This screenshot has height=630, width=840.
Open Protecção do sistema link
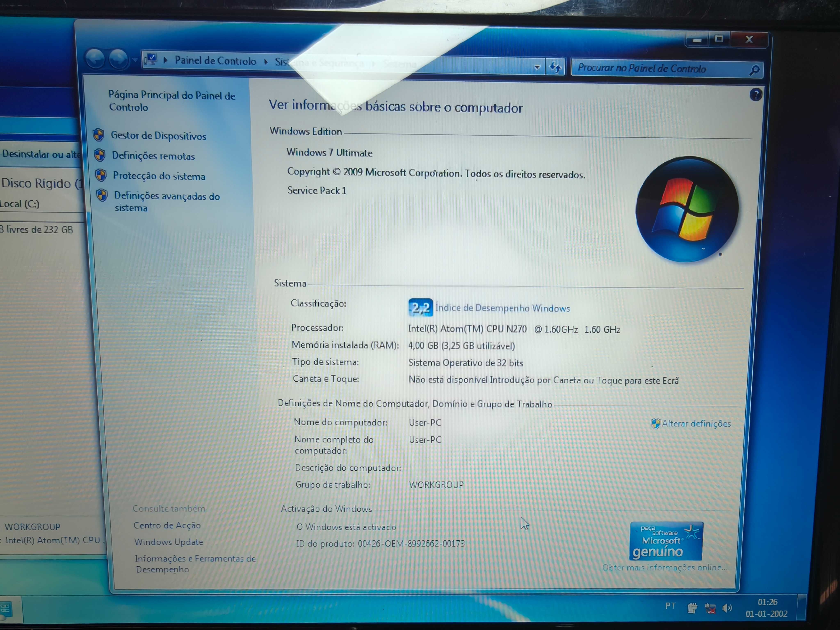click(x=159, y=176)
